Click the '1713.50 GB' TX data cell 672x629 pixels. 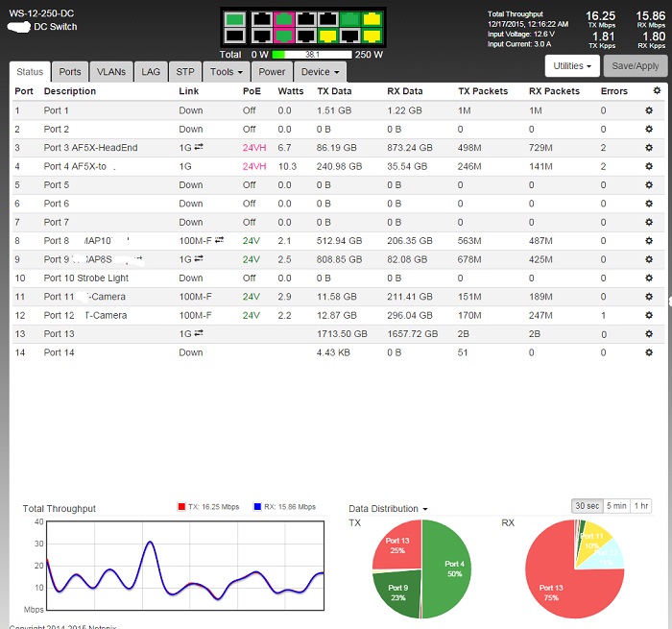[342, 333]
